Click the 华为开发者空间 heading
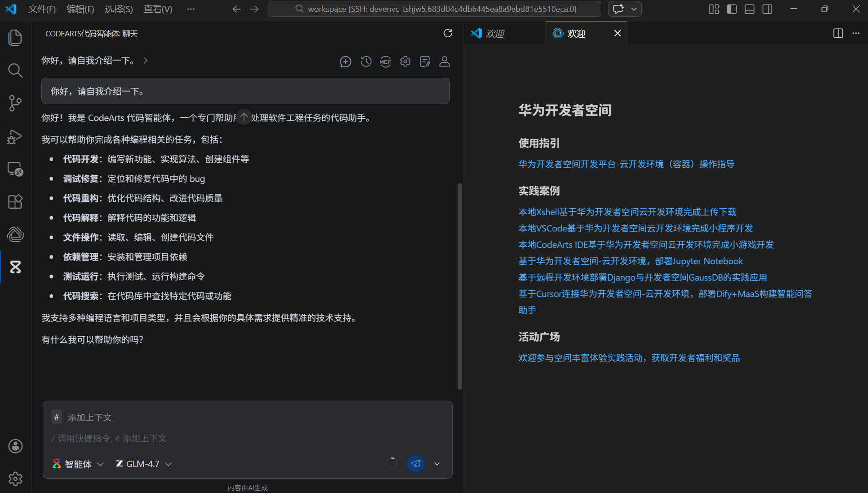The height and width of the screenshot is (493, 868). click(565, 110)
